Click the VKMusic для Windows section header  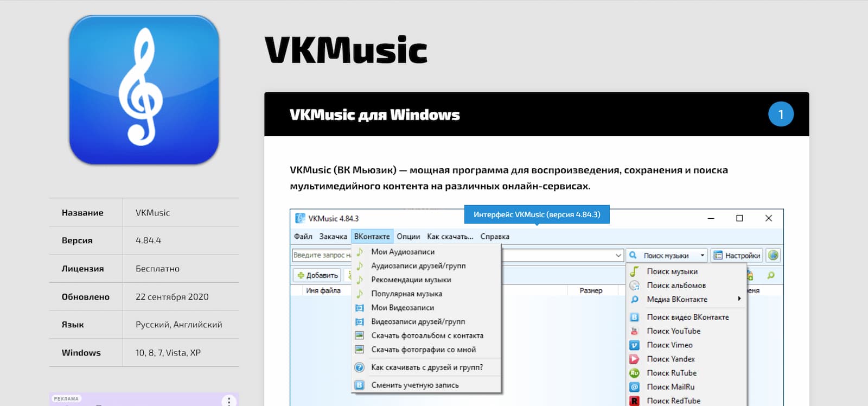(375, 115)
